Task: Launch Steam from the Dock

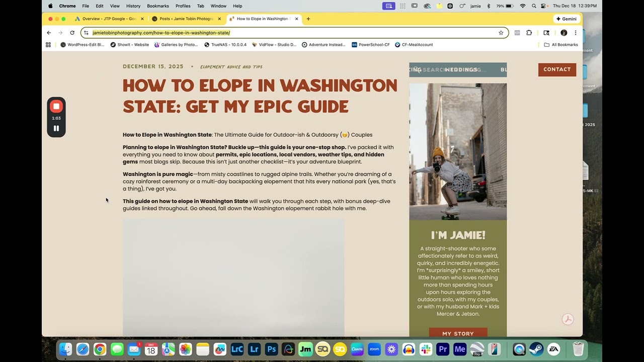Action: (536, 349)
